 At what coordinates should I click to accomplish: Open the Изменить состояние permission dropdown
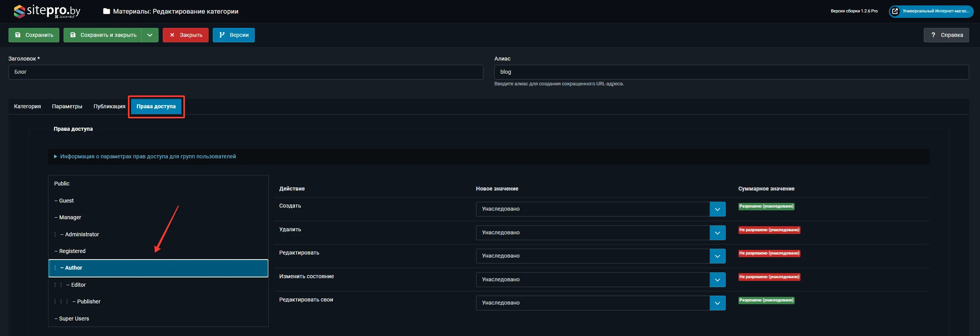point(600,280)
